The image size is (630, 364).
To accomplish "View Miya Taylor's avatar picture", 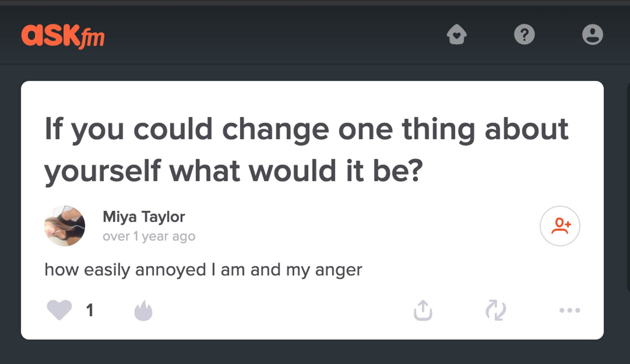I will (x=65, y=226).
